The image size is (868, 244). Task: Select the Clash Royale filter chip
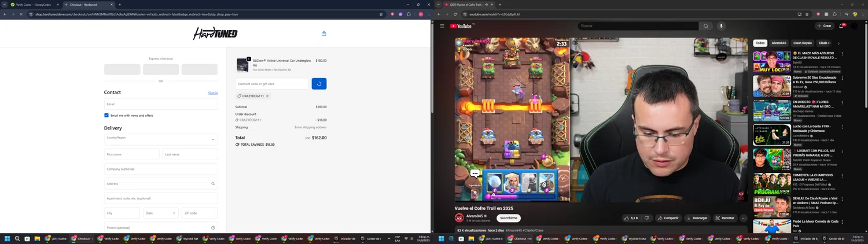click(803, 43)
